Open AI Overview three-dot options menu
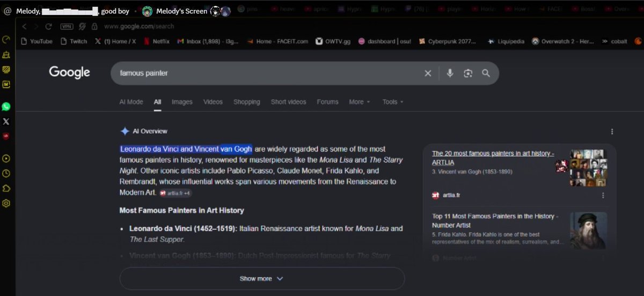Viewport: 644px width, 296px height. coord(612,131)
